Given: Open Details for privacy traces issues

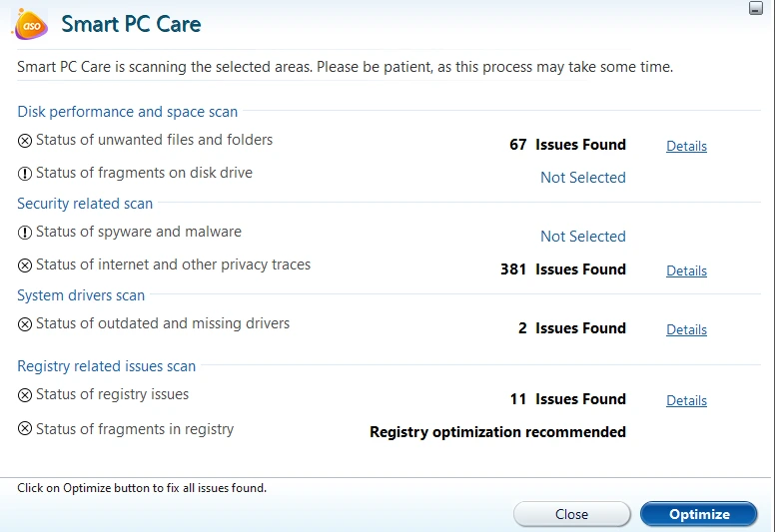Looking at the screenshot, I should [x=686, y=270].
